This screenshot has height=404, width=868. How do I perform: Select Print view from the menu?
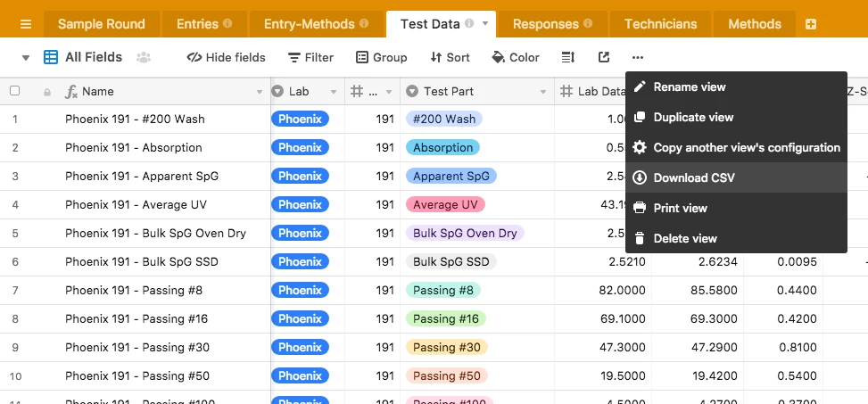(x=736, y=208)
